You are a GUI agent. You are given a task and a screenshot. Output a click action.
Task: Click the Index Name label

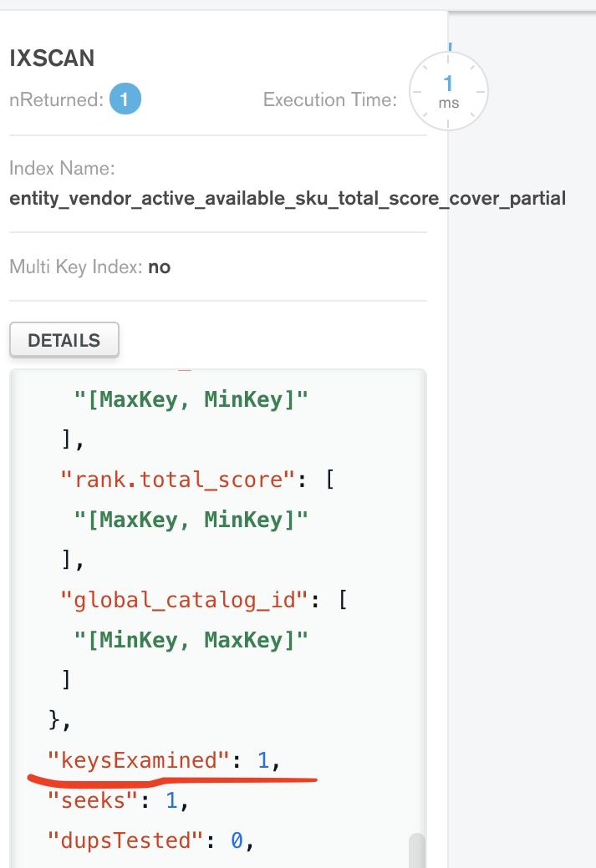[x=62, y=168]
